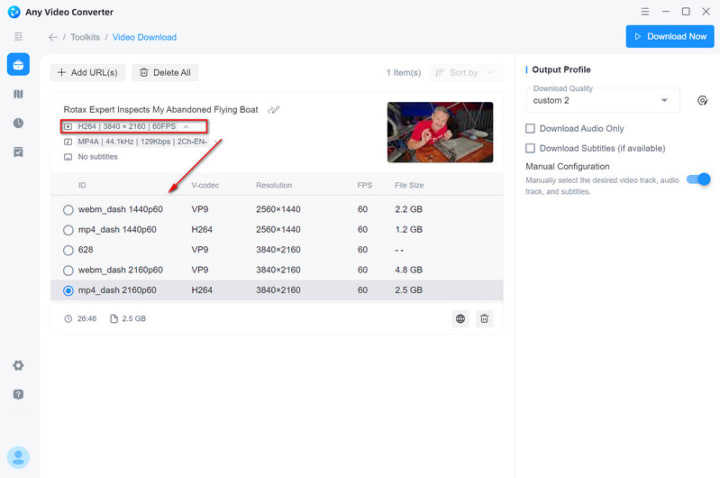Delete this item using trash icon
720x478 pixels.
[484, 319]
